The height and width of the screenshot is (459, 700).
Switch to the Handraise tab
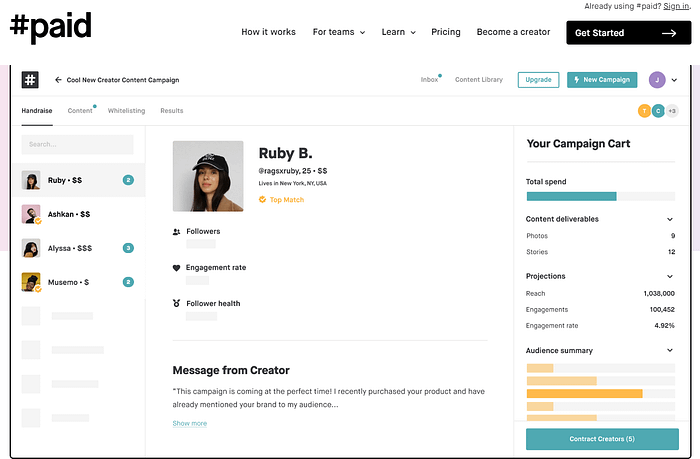(x=37, y=111)
